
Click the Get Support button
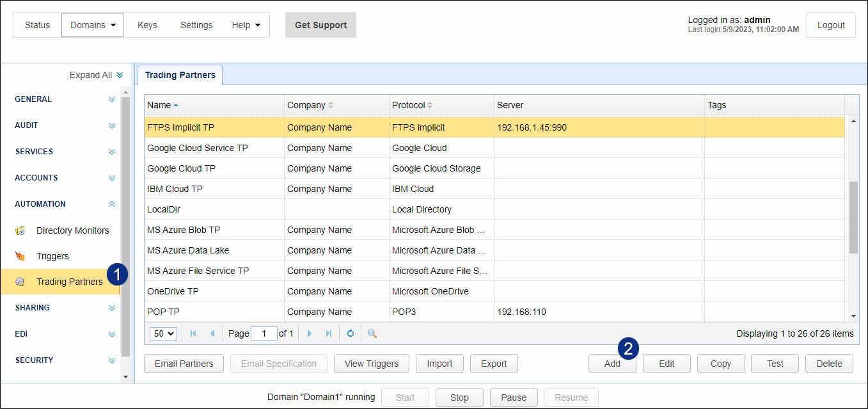(x=320, y=25)
